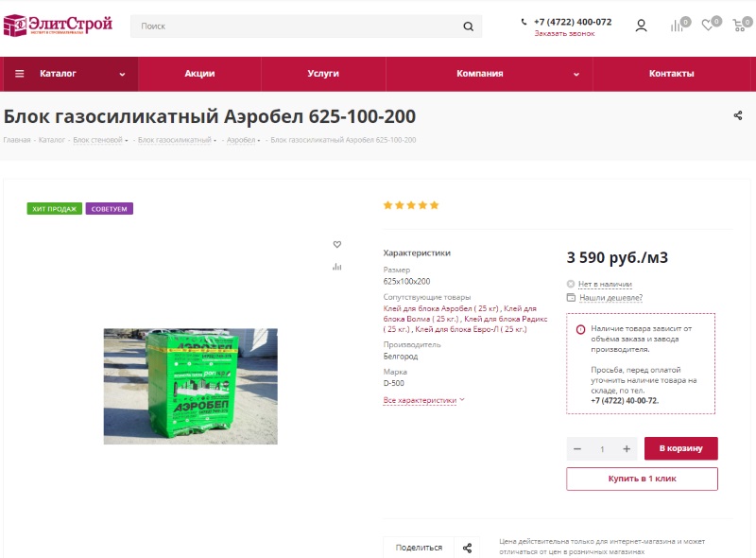Viewport: 756px width, 558px height.
Task: Add product to favorites with heart icon
Action: 337,244
